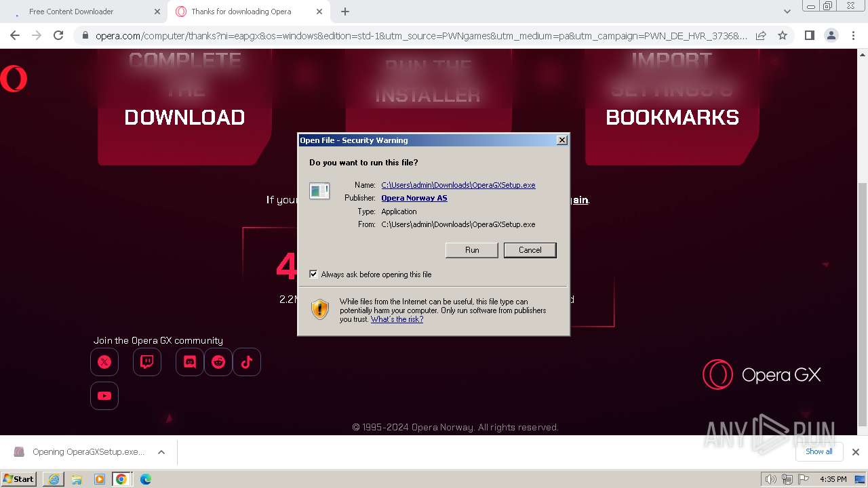
Task: Click the address bar URL field
Action: click(420, 35)
